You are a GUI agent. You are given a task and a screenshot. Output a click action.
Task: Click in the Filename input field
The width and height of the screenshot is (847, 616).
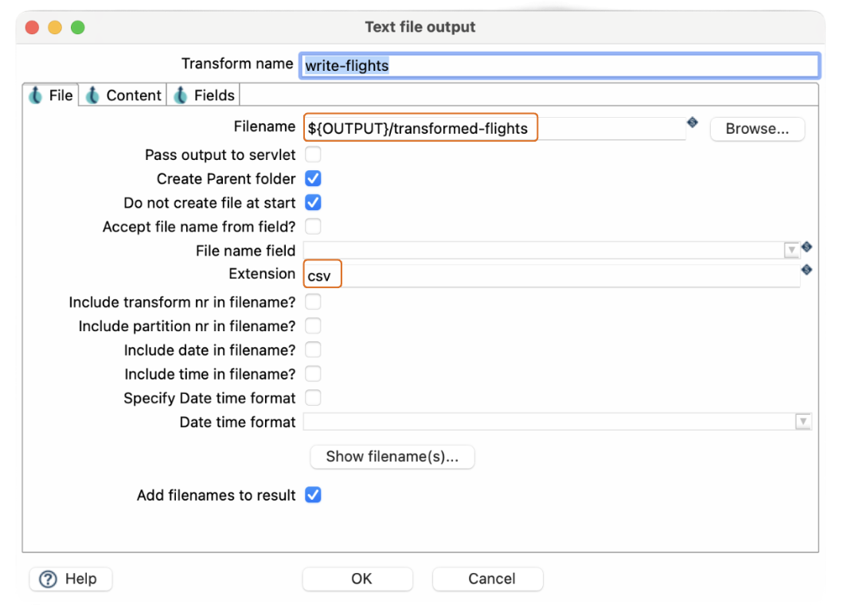[494, 128]
